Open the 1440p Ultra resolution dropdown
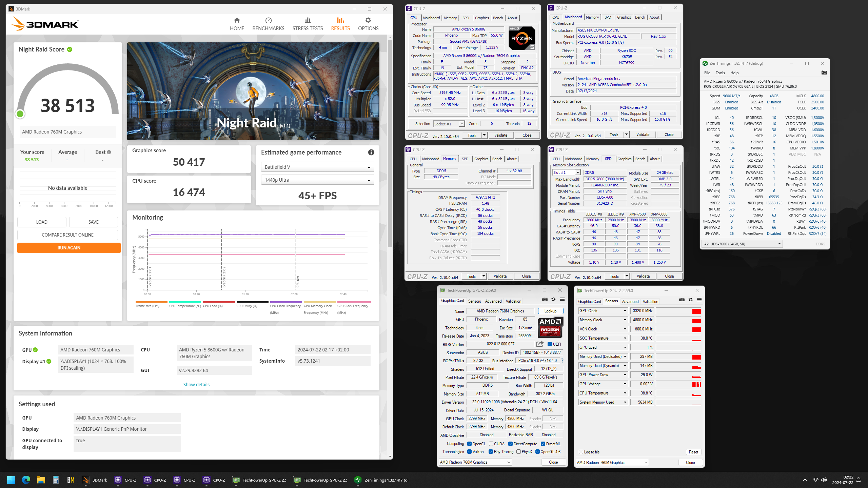Image resolution: width=868 pixels, height=488 pixels. [317, 180]
